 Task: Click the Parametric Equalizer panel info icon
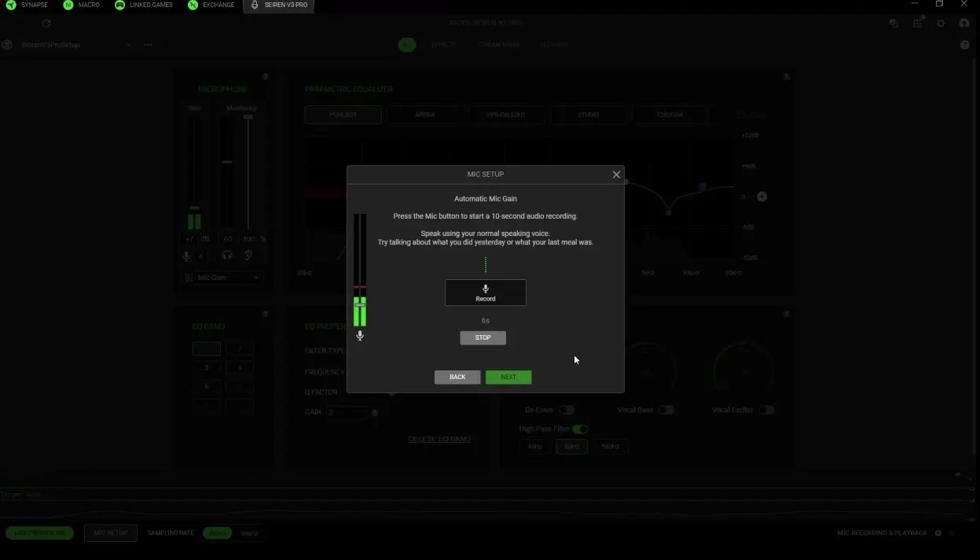pos(787,77)
